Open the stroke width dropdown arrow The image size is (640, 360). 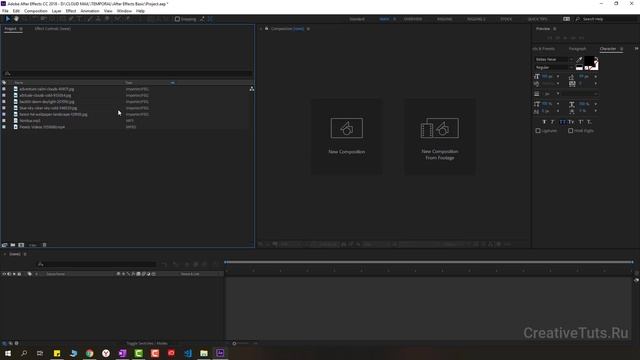click(558, 94)
